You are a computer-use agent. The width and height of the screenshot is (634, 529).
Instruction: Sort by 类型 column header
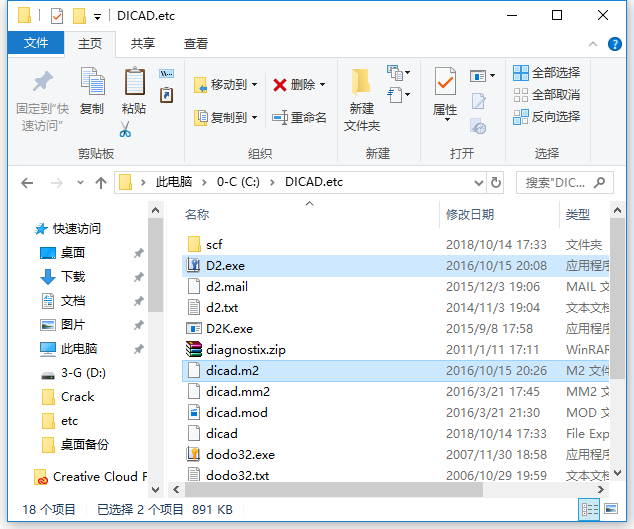(x=577, y=214)
